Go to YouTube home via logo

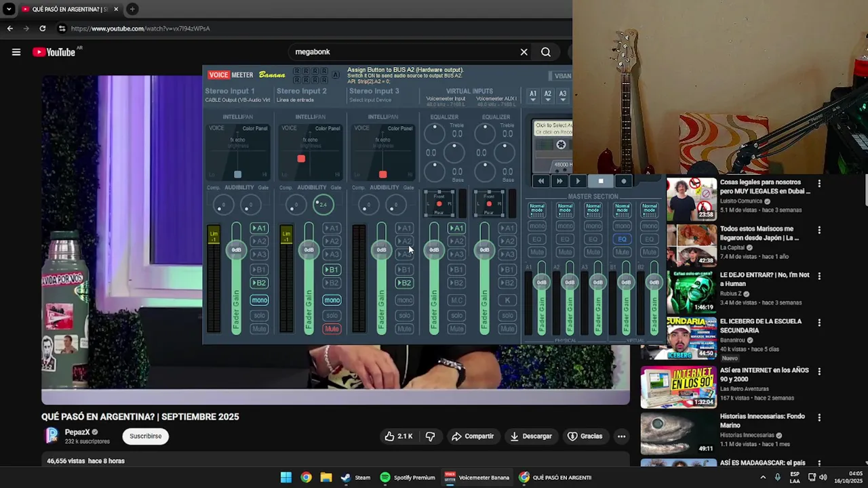click(54, 52)
